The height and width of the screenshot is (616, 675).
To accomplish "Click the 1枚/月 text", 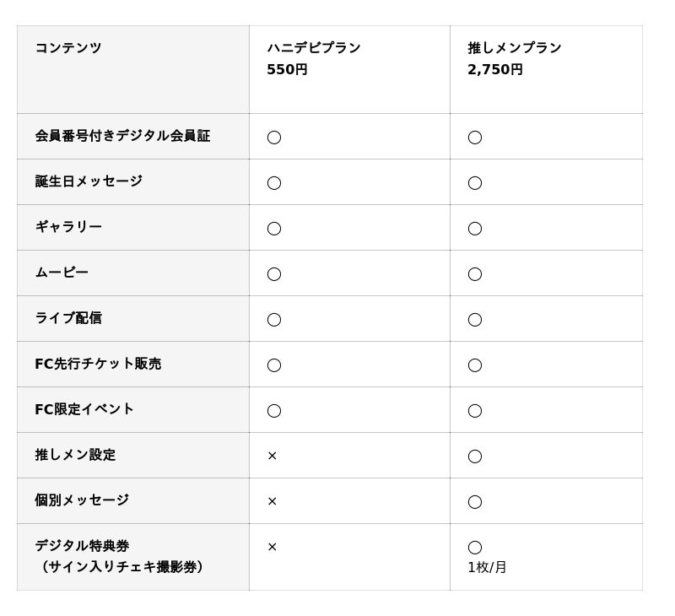I will point(487,568).
